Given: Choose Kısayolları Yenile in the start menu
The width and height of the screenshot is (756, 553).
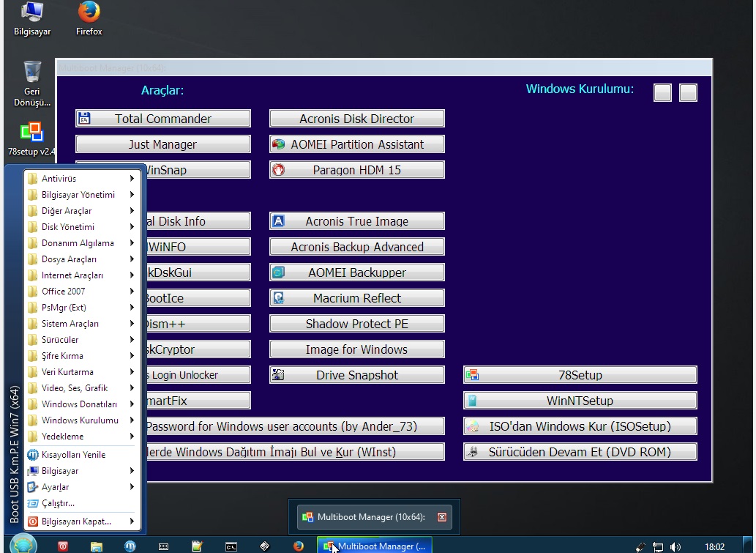Looking at the screenshot, I should pos(73,455).
